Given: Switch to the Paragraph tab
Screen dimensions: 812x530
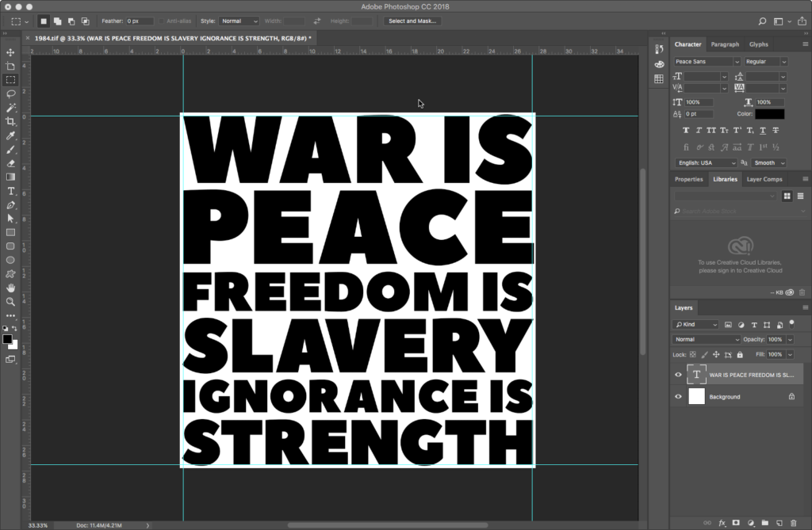Looking at the screenshot, I should pyautogui.click(x=725, y=44).
